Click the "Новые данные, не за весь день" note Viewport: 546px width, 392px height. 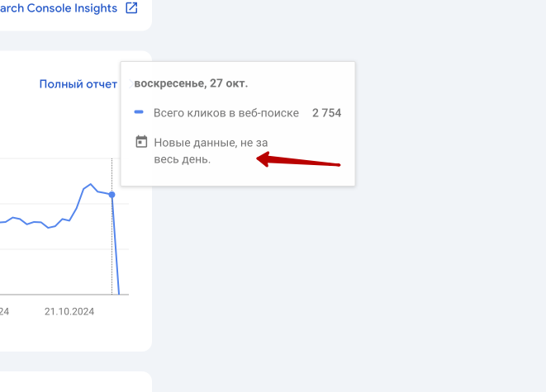[x=211, y=151]
